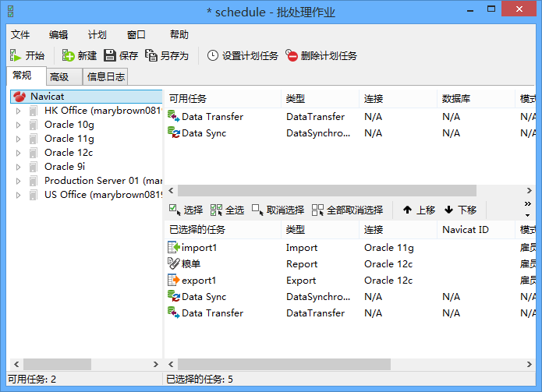Click right scroll arrow under connection tree
Viewport: 542px width, 392px height.
pos(155,364)
